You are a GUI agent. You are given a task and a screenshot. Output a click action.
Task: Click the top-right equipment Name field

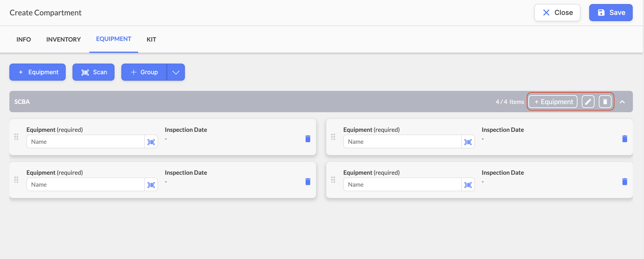pos(402,141)
